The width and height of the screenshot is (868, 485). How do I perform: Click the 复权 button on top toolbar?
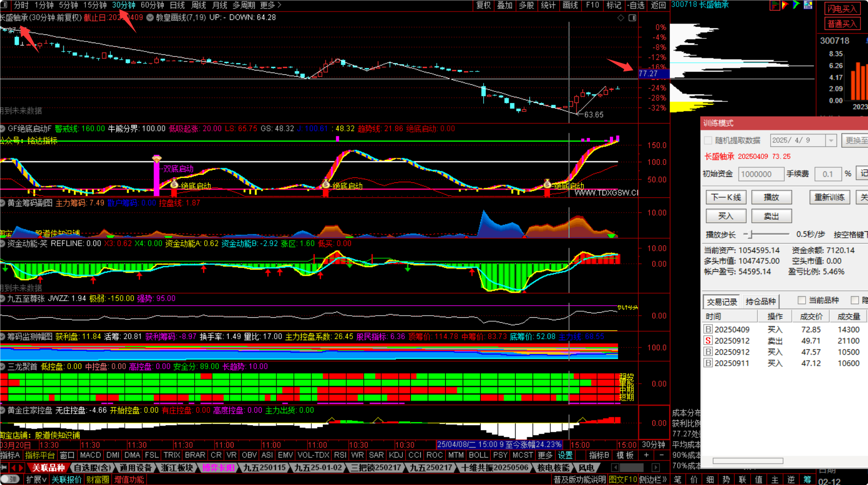(483, 5)
